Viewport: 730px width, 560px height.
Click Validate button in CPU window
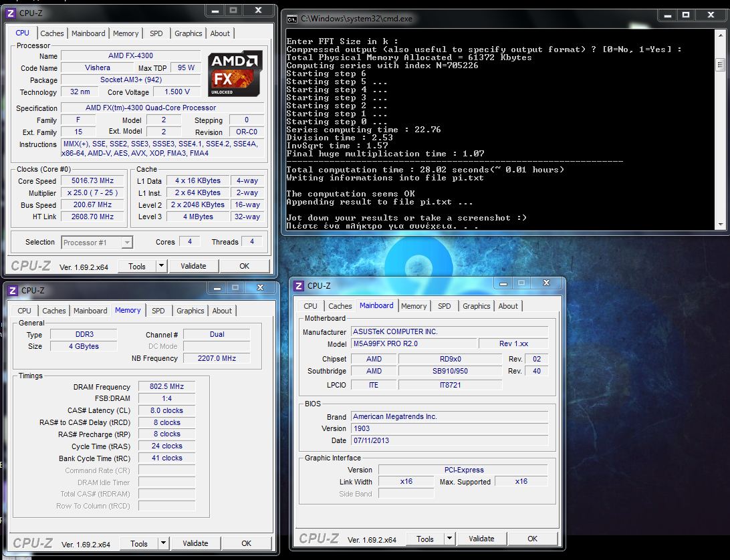pyautogui.click(x=193, y=266)
